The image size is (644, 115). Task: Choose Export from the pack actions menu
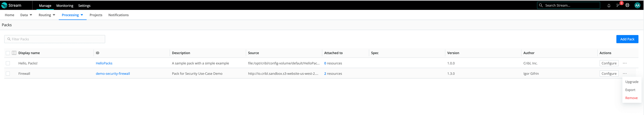tap(630, 90)
